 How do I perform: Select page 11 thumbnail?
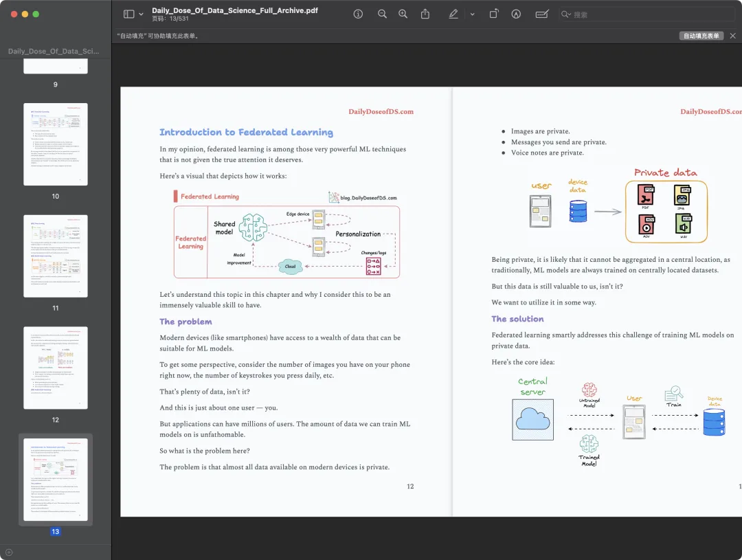click(56, 256)
